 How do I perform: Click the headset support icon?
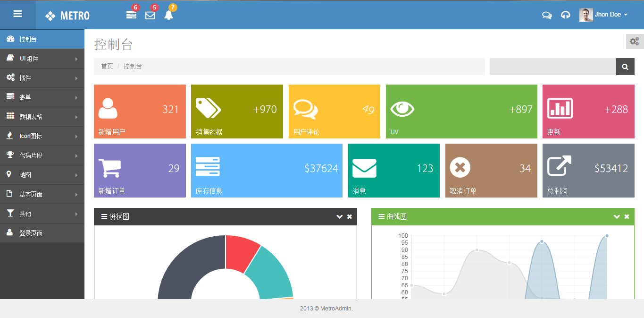565,15
